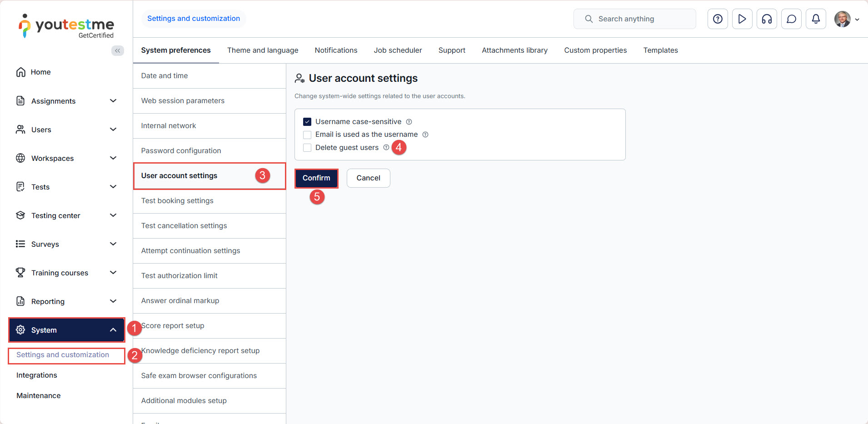Click the info icon next to Username case-sensitive
Viewport: 868px width, 424px height.
tap(409, 122)
